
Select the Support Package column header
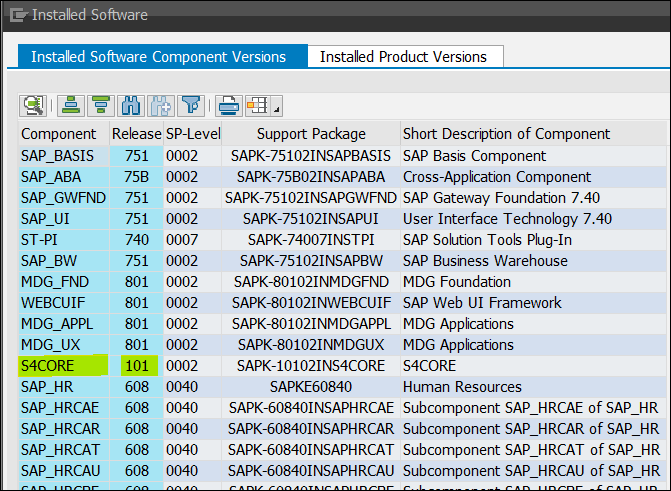(x=311, y=134)
